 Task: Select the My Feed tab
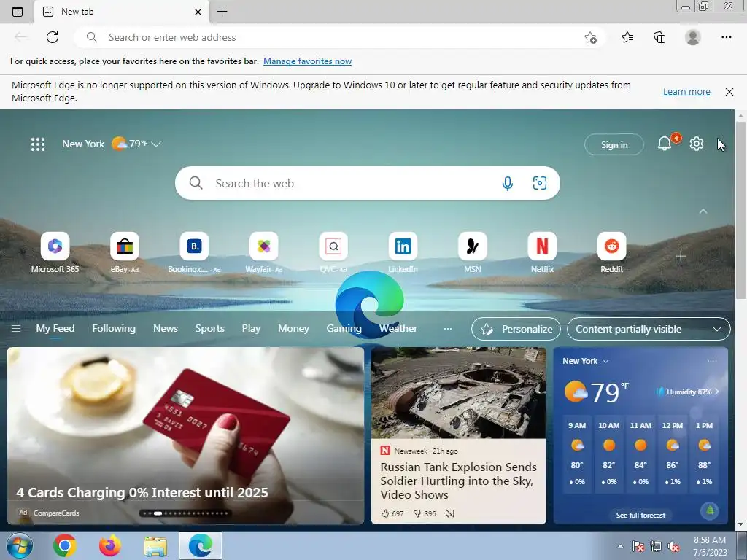pos(55,329)
